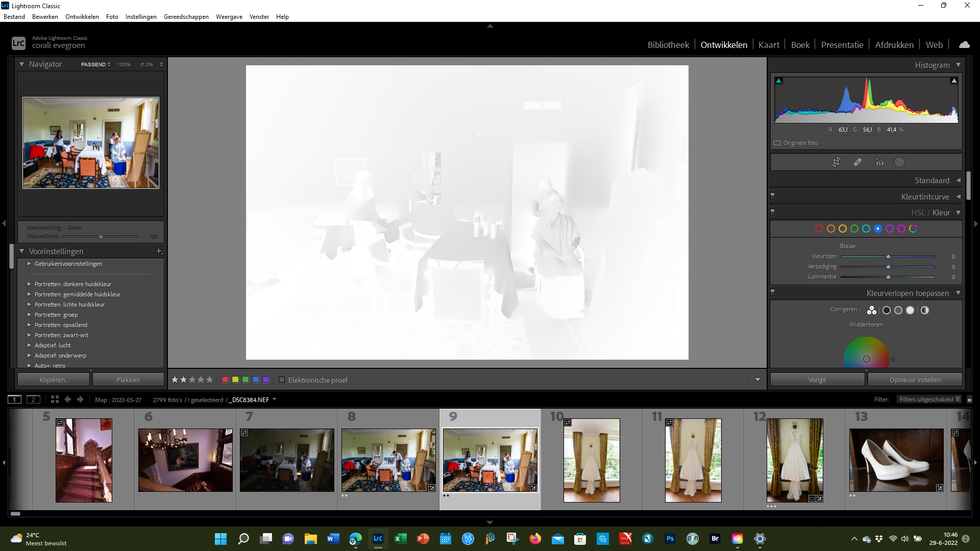Expand the Portretten: zwart-wit preset group
This screenshot has width=980, height=551.
(30, 335)
